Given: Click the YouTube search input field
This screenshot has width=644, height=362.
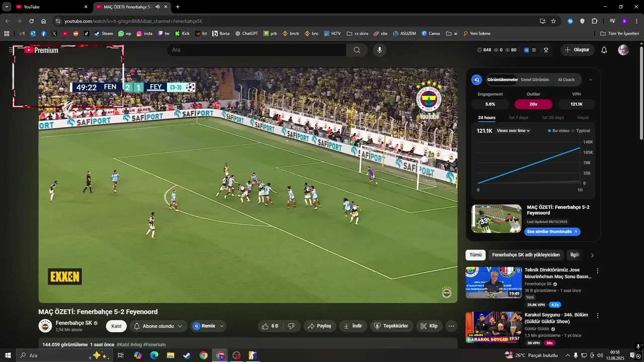Looking at the screenshot, I should (257, 50).
